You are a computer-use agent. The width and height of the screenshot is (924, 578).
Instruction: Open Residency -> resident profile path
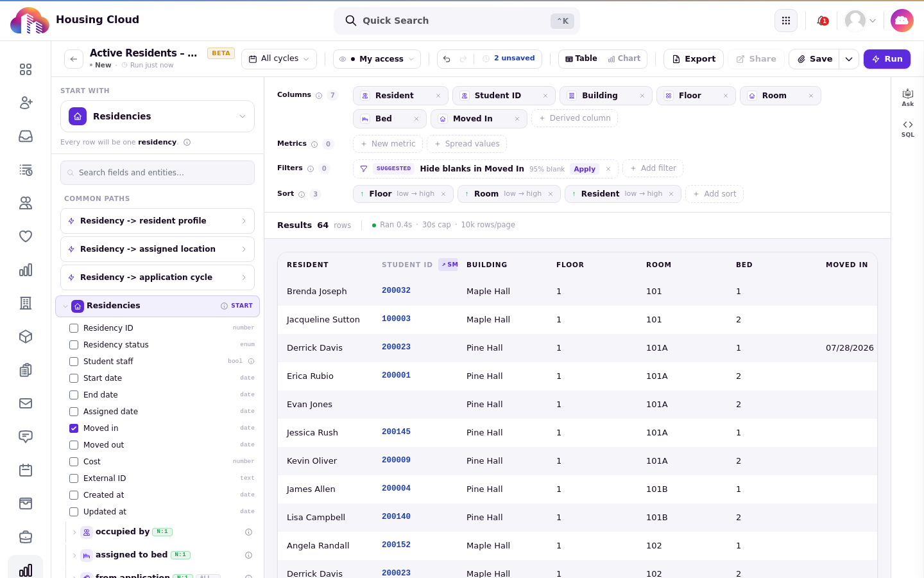tap(157, 221)
